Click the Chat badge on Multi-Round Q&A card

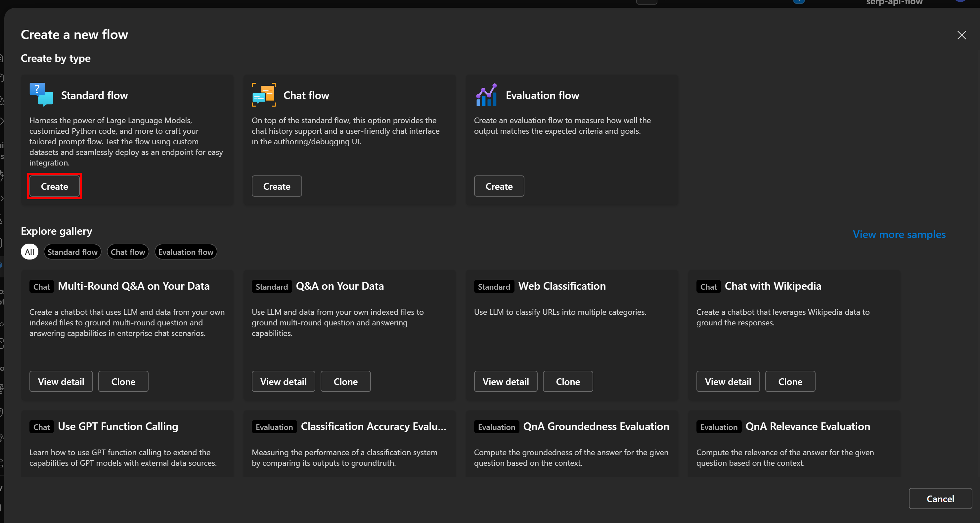(41, 286)
